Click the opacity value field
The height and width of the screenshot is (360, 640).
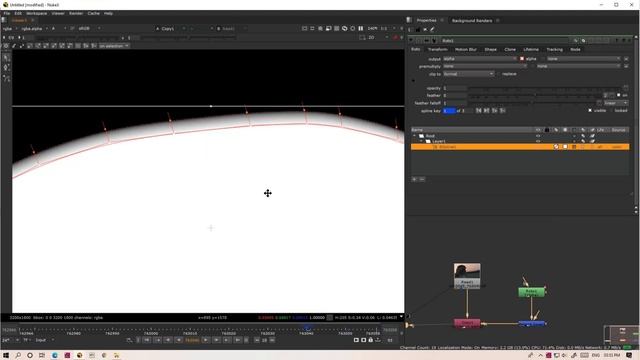[455, 88]
